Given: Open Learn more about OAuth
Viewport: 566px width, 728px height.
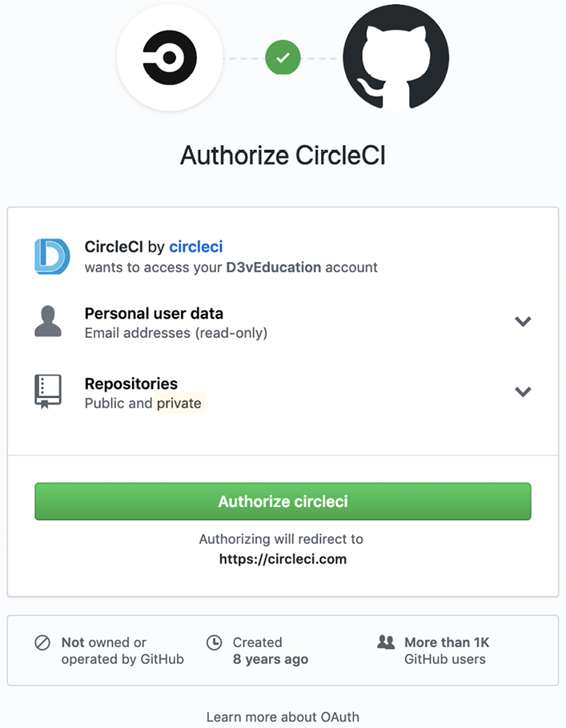Looking at the screenshot, I should click(x=283, y=718).
